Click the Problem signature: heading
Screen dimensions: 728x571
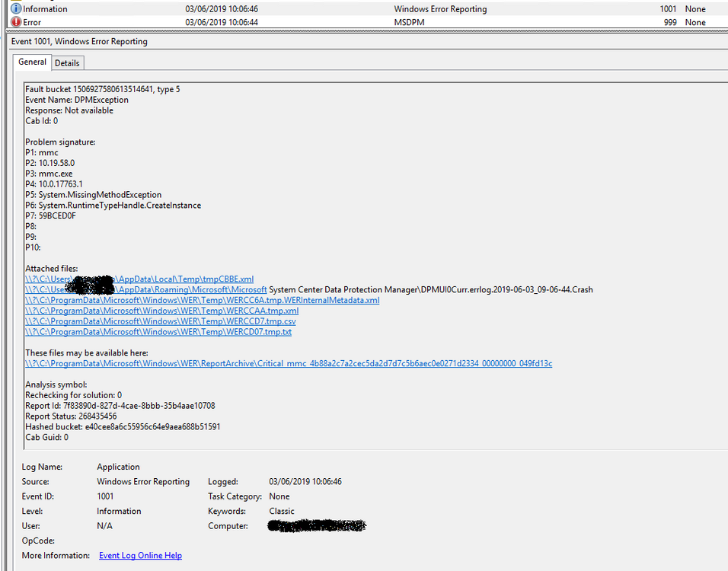point(60,142)
